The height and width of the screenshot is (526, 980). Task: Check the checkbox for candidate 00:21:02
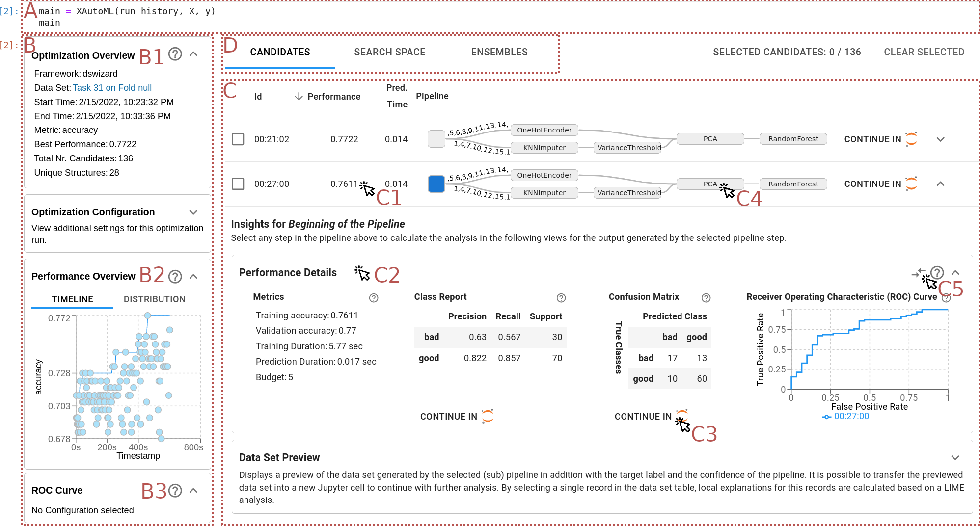click(x=238, y=139)
